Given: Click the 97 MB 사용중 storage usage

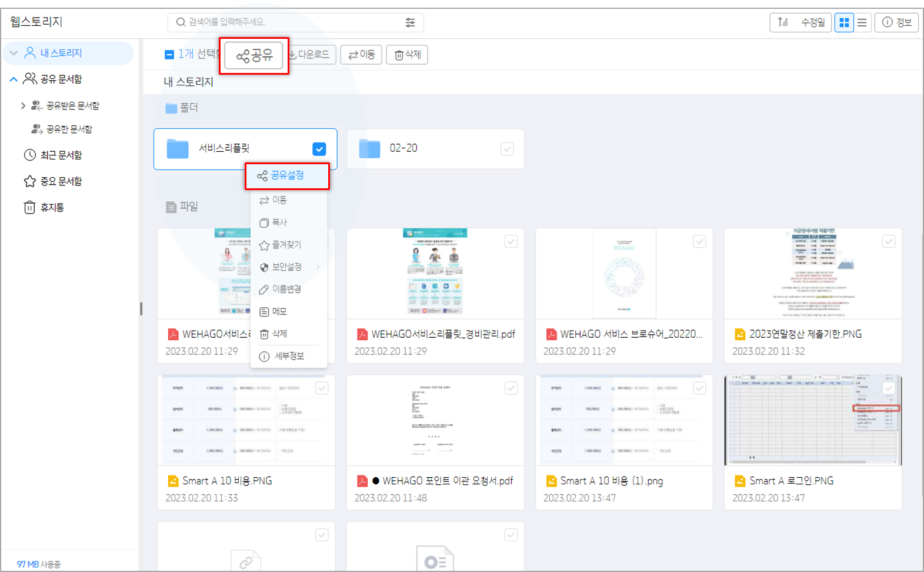Looking at the screenshot, I should [x=39, y=564].
